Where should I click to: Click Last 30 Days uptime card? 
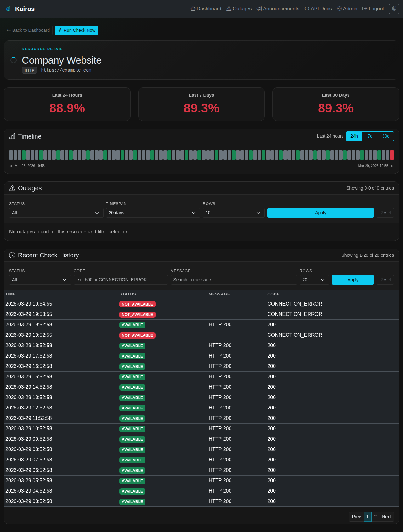336,104
